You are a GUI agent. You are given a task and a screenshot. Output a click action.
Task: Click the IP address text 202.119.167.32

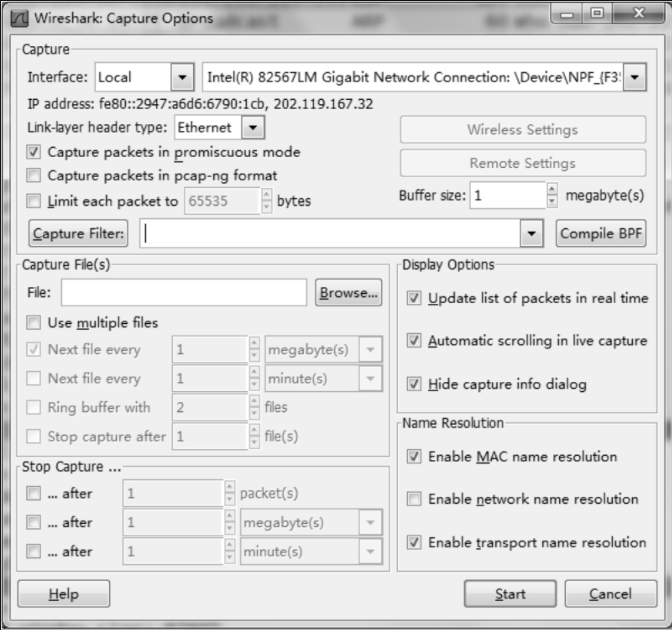(x=323, y=104)
